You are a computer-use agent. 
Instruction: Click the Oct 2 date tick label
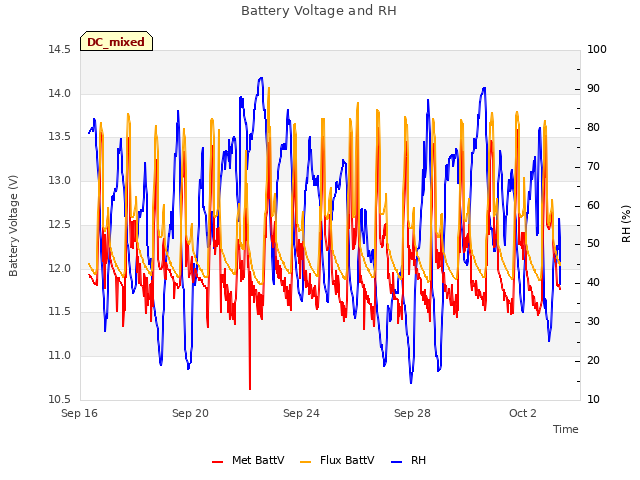click(x=523, y=413)
